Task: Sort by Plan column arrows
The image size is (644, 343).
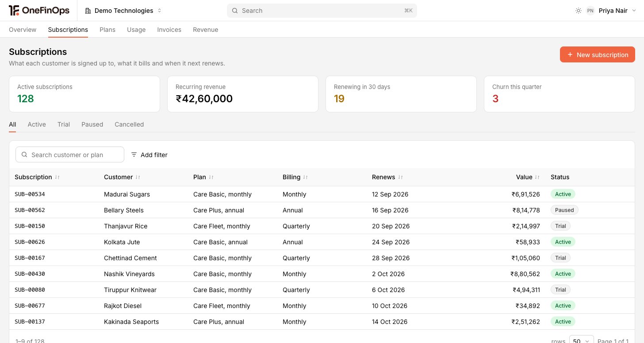Action: pos(211,177)
